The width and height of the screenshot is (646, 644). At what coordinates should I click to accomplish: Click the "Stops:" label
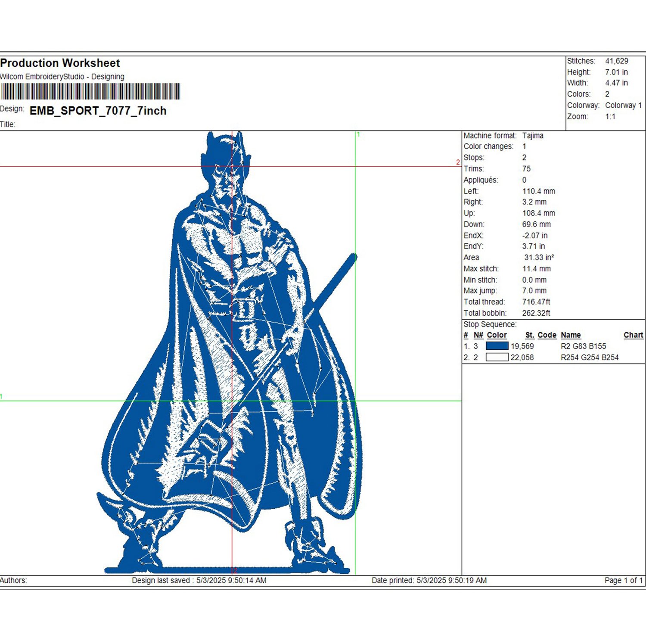pyautogui.click(x=474, y=158)
